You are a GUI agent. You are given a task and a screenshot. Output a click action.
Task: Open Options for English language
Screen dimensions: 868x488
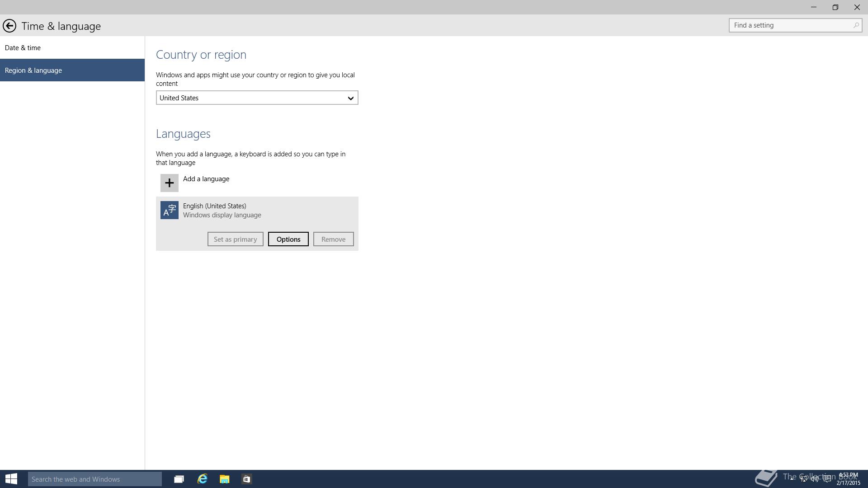[x=288, y=239]
